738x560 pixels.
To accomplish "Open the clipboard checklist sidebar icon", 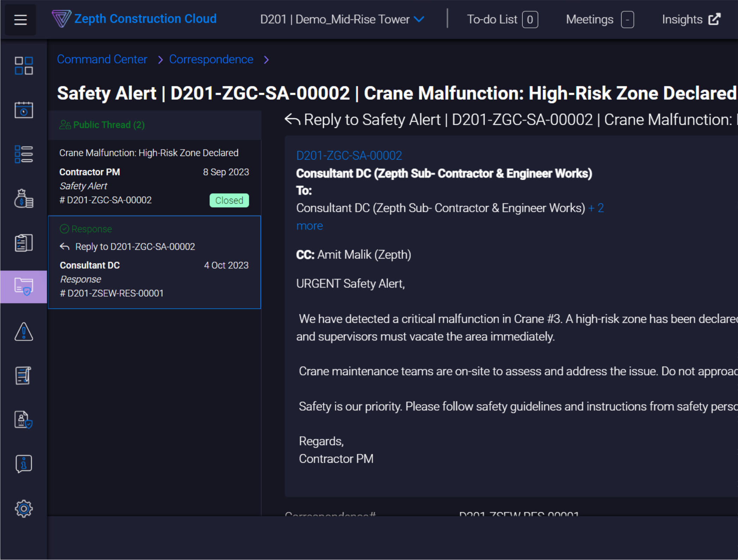I will 24,243.
